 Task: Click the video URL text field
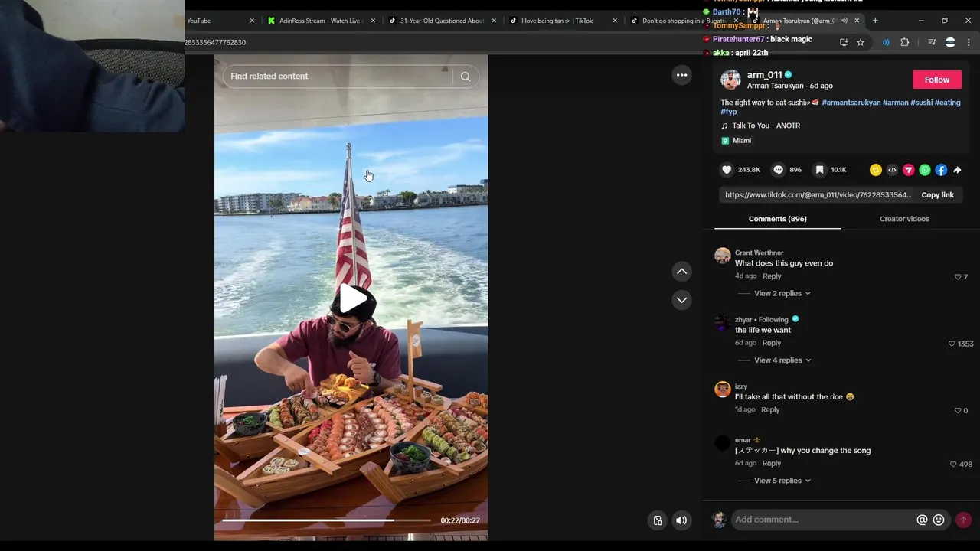point(818,195)
